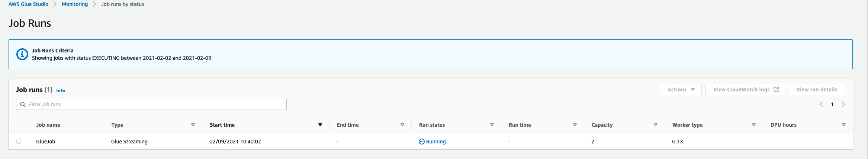Click the info icon in Job Runs Criteria banner
Viewport: 868px width, 159px height.
point(22,54)
